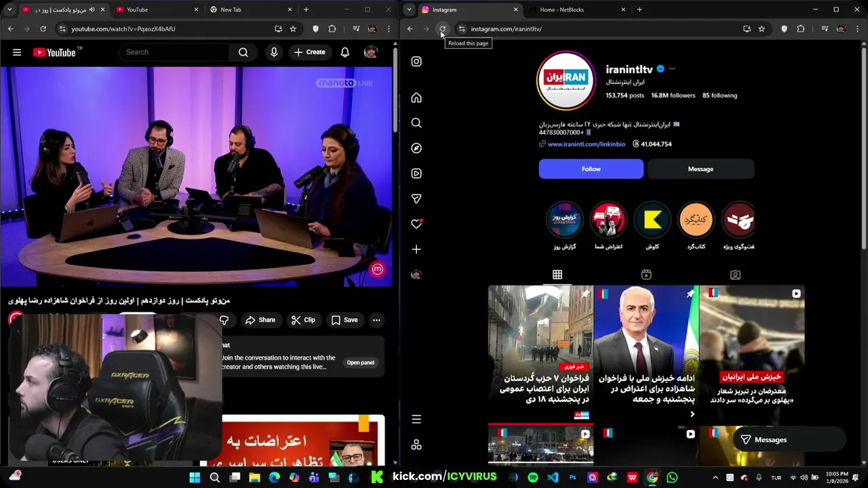Open Spotify from the taskbar
Screen dimensions: 868x488
(x=533, y=478)
